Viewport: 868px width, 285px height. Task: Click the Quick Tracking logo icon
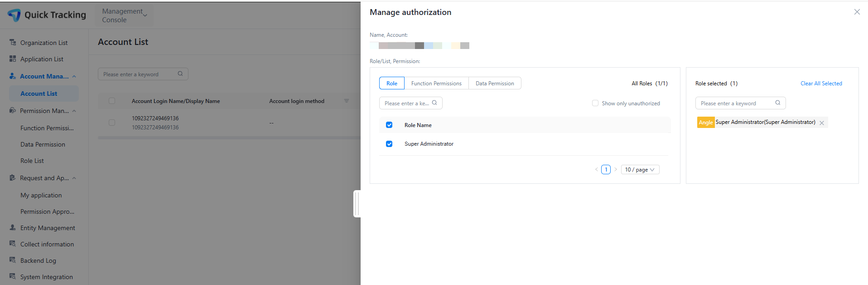click(x=14, y=15)
